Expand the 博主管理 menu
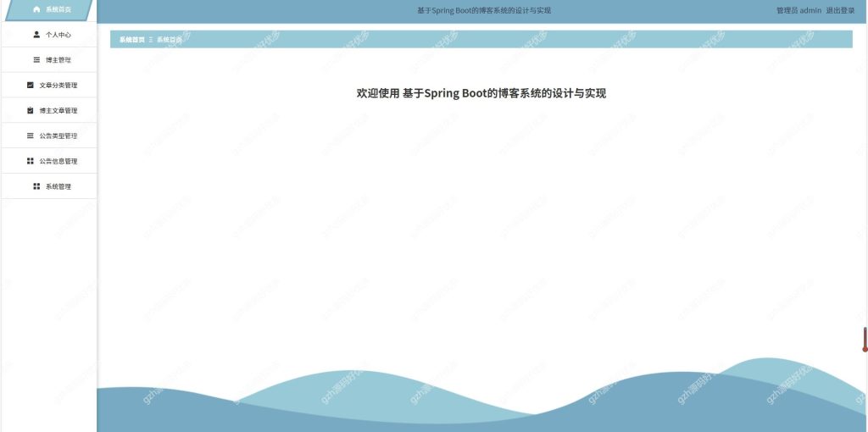 (x=48, y=60)
